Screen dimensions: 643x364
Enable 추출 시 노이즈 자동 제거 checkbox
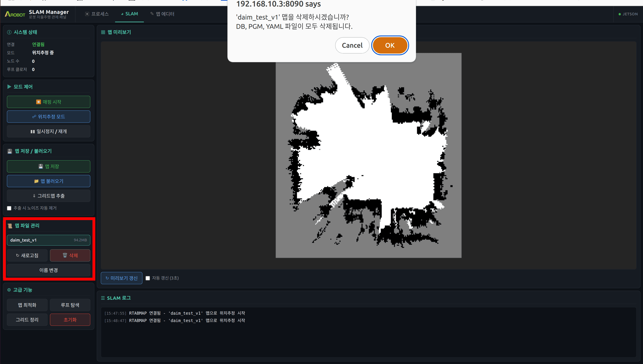[x=9, y=208]
